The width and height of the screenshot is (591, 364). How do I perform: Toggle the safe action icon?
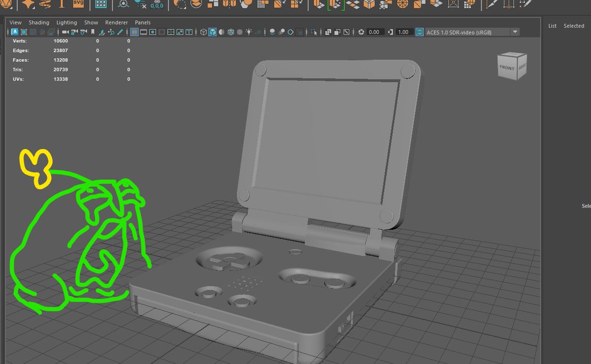click(180, 32)
